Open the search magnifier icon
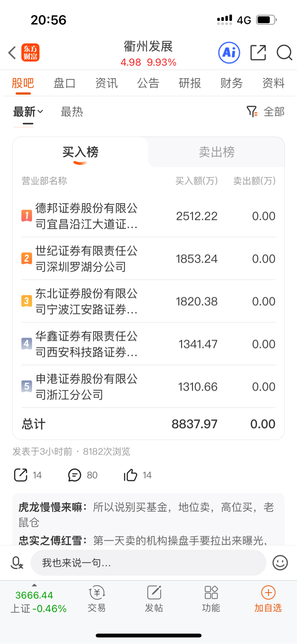The image size is (297, 644). tap(284, 53)
